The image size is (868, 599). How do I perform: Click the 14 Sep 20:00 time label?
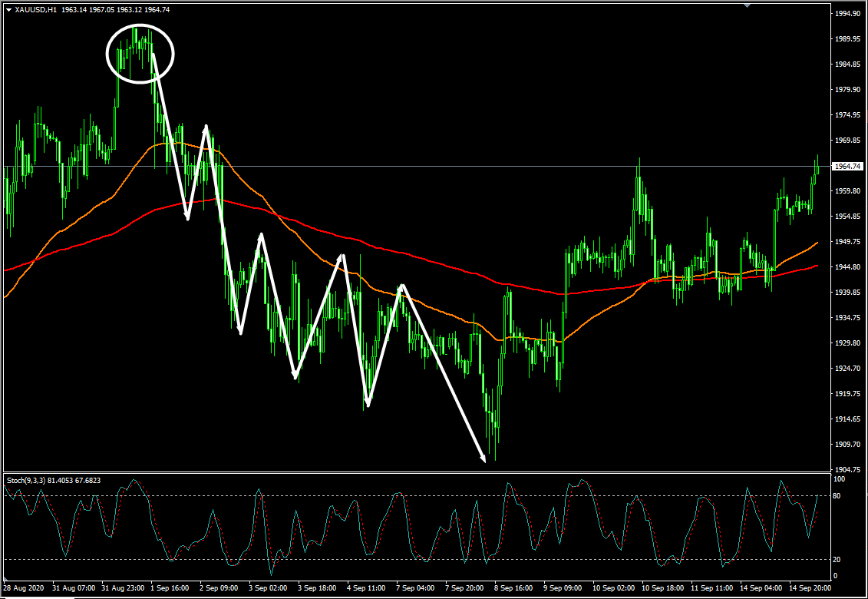[x=809, y=588]
